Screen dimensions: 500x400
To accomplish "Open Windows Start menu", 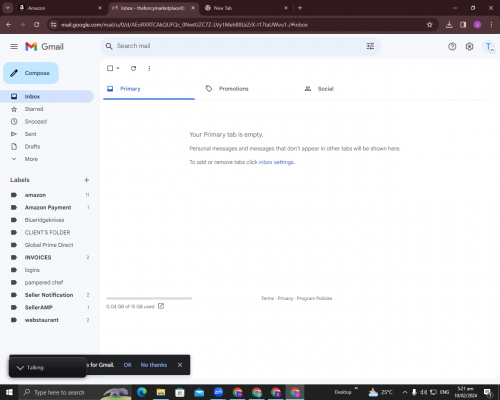I will click(9, 392).
